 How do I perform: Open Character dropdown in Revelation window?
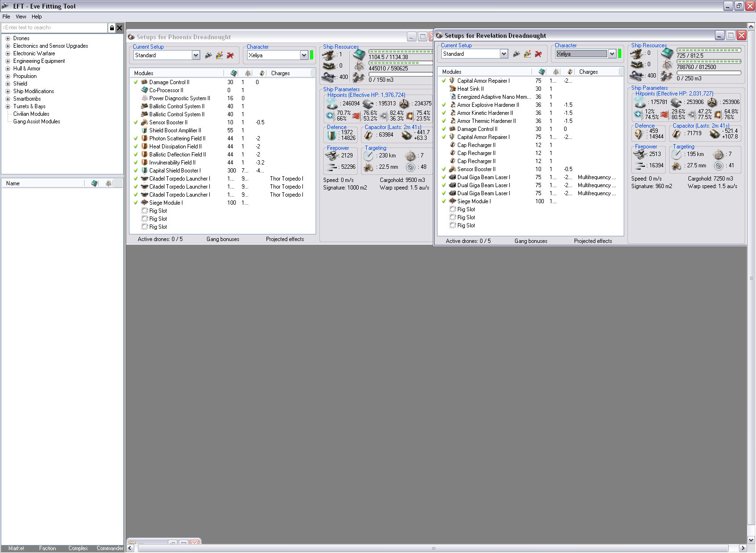(612, 54)
